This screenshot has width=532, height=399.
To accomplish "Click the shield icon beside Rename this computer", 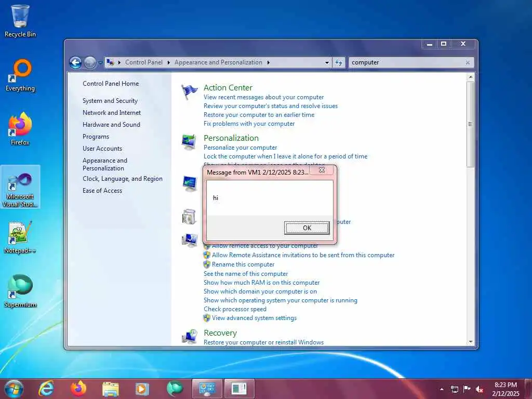I will click(x=207, y=264).
